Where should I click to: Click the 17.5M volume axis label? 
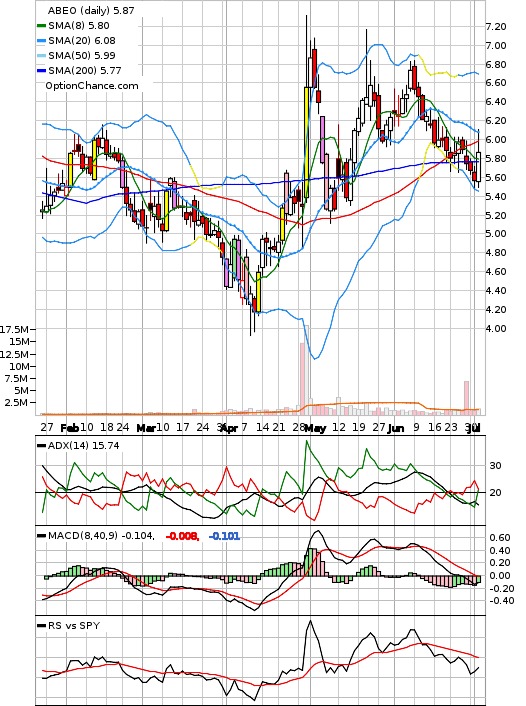(x=15, y=330)
